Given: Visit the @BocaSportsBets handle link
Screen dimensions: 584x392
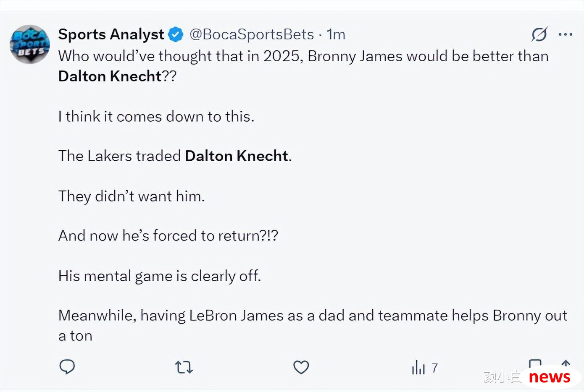Looking at the screenshot, I should click(x=252, y=34).
